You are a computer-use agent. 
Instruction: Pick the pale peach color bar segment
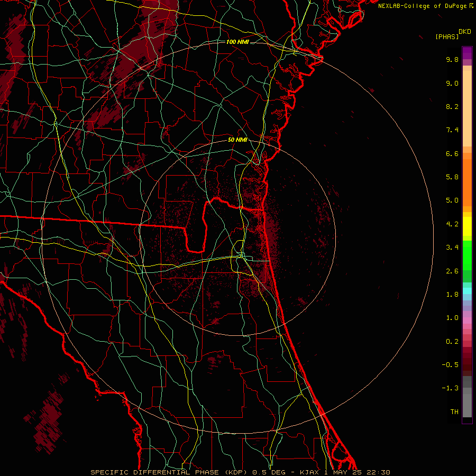[467, 108]
